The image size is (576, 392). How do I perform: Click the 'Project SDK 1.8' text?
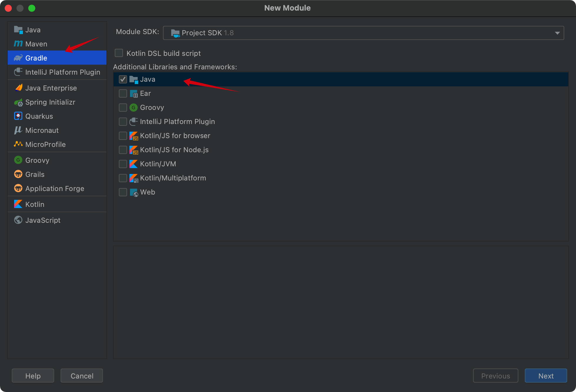click(x=208, y=33)
